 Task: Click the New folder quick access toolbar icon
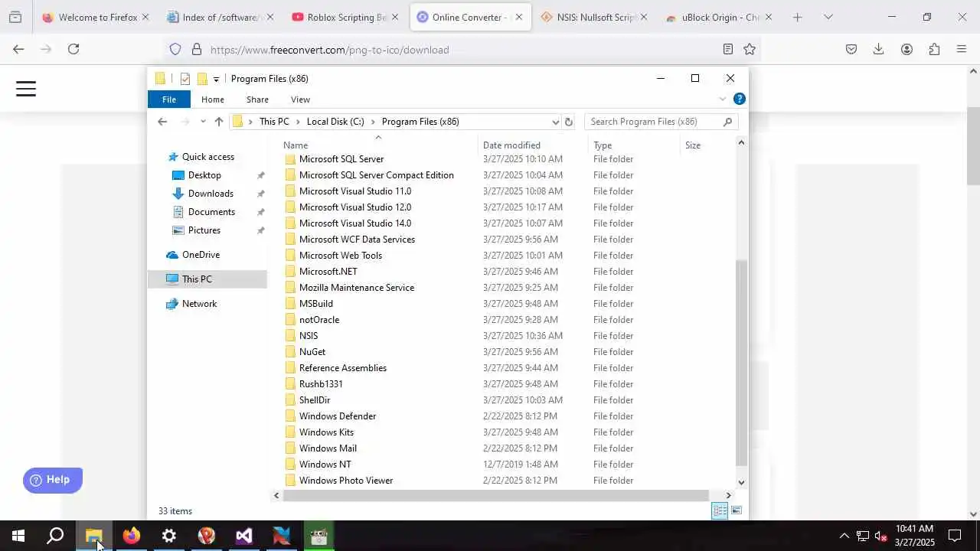point(202,79)
